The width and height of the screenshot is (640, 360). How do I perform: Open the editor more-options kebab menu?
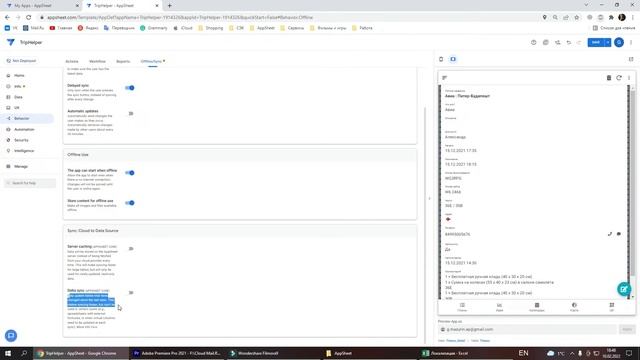(631, 42)
